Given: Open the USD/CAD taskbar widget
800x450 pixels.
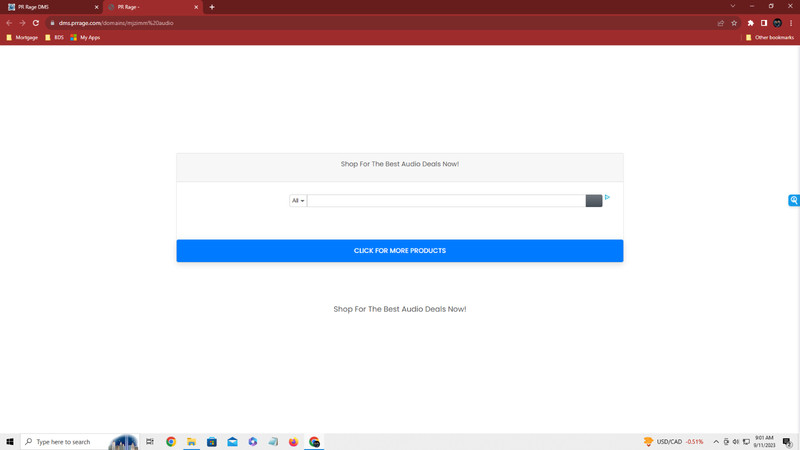Looking at the screenshot, I should (x=674, y=442).
